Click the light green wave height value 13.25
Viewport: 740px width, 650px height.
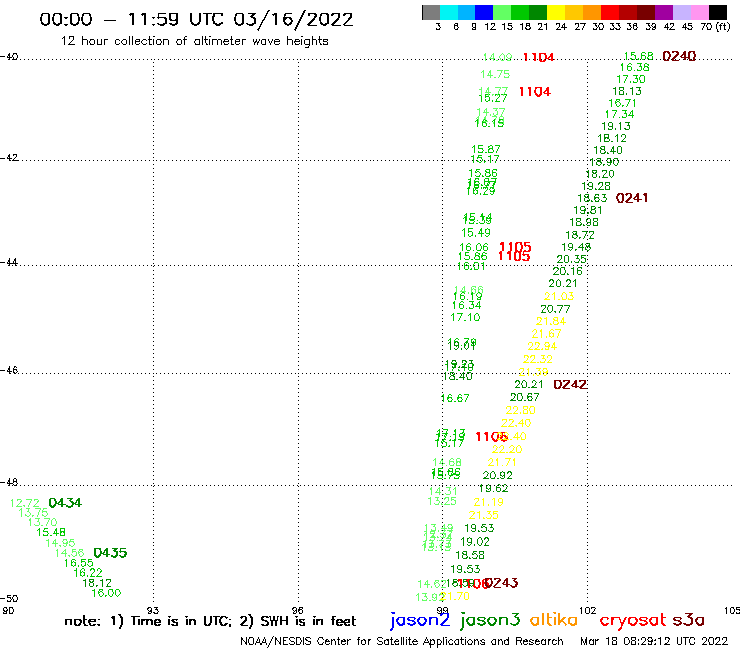tap(442, 501)
